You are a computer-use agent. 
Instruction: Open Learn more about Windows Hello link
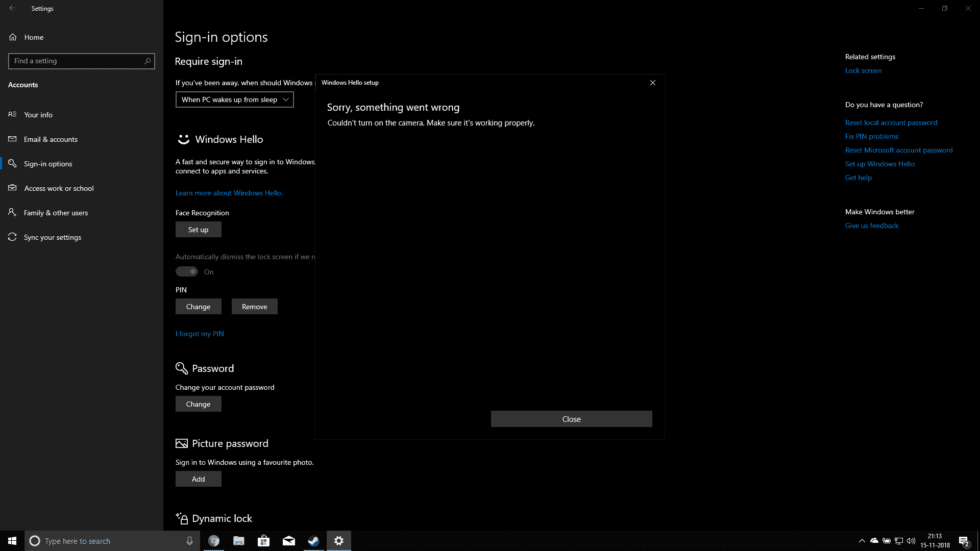tap(229, 193)
